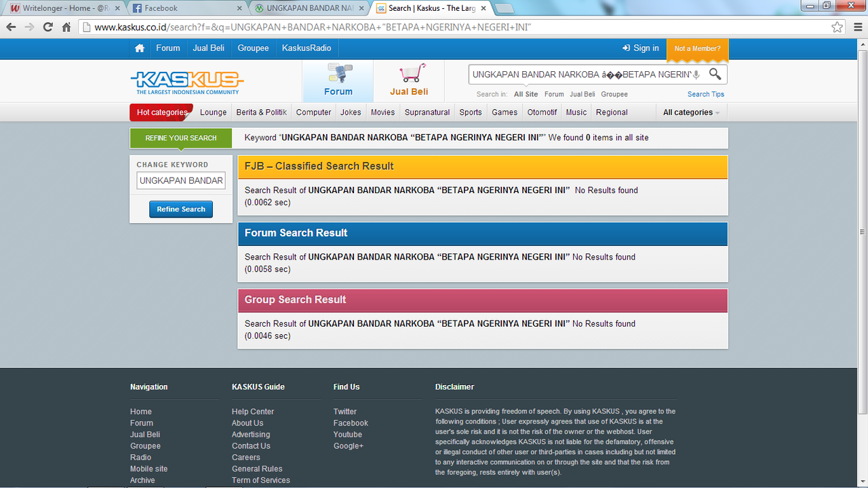This screenshot has height=488, width=868.
Task: Open Advertising footer link
Action: click(x=251, y=434)
